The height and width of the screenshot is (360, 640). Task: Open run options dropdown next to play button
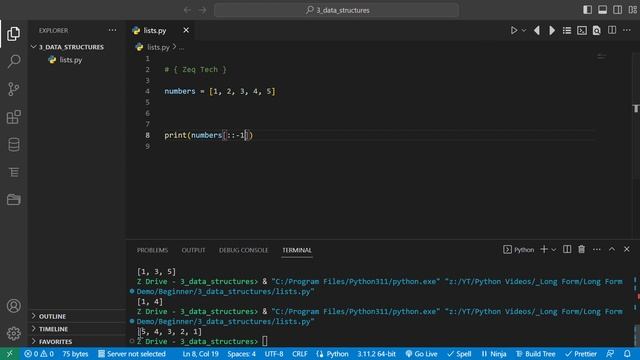click(x=524, y=31)
